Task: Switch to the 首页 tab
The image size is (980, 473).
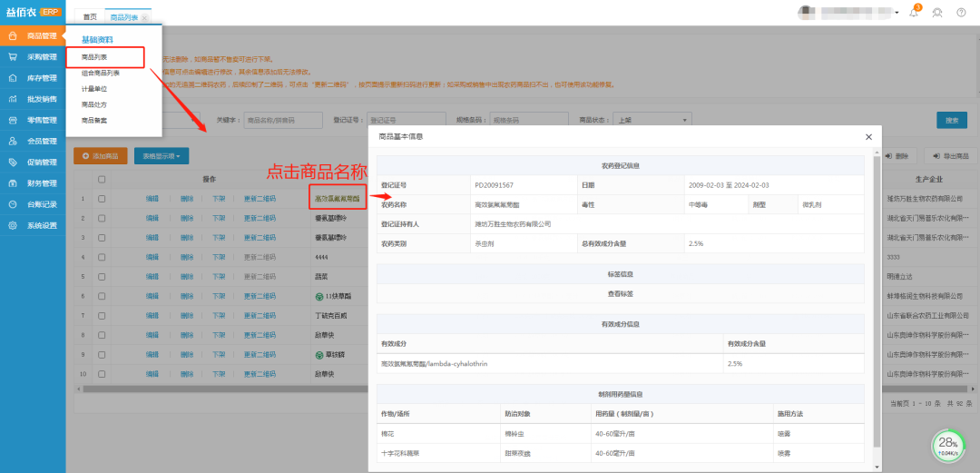Action: [89, 18]
